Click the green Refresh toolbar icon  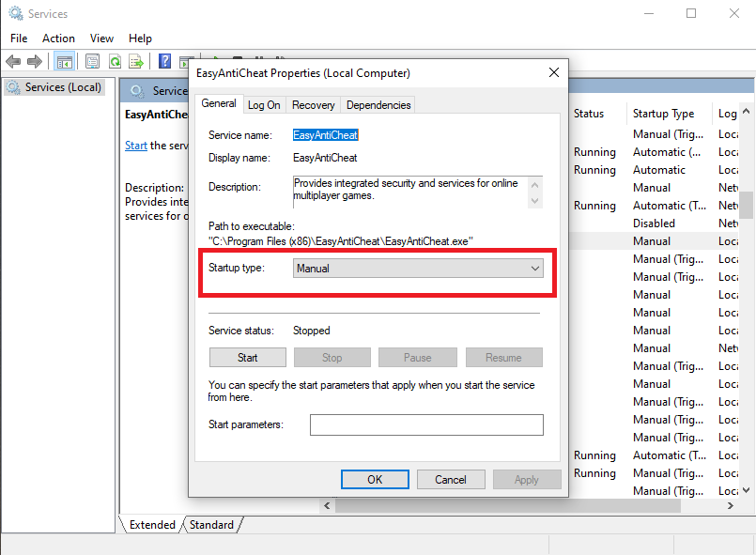click(116, 61)
